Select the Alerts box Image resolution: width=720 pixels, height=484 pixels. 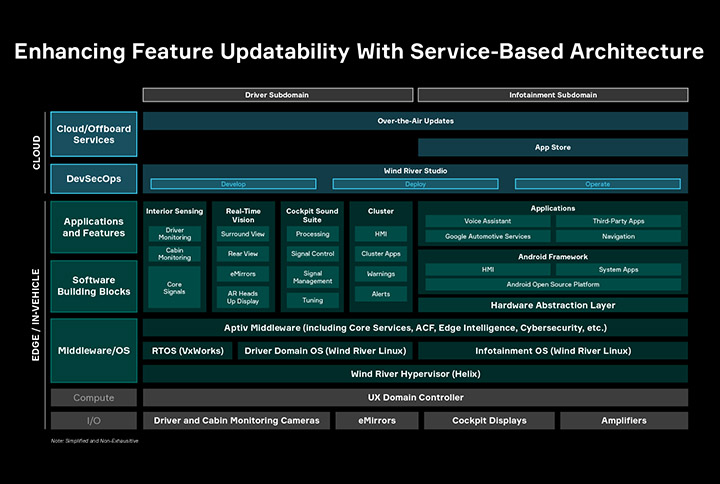pos(381,294)
